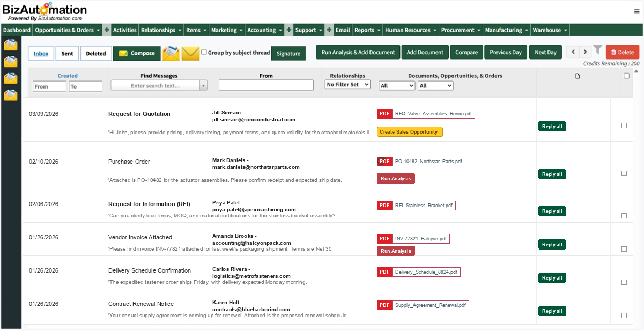Go to previous page with left chevron
644x330 pixels.
pyautogui.click(x=573, y=52)
